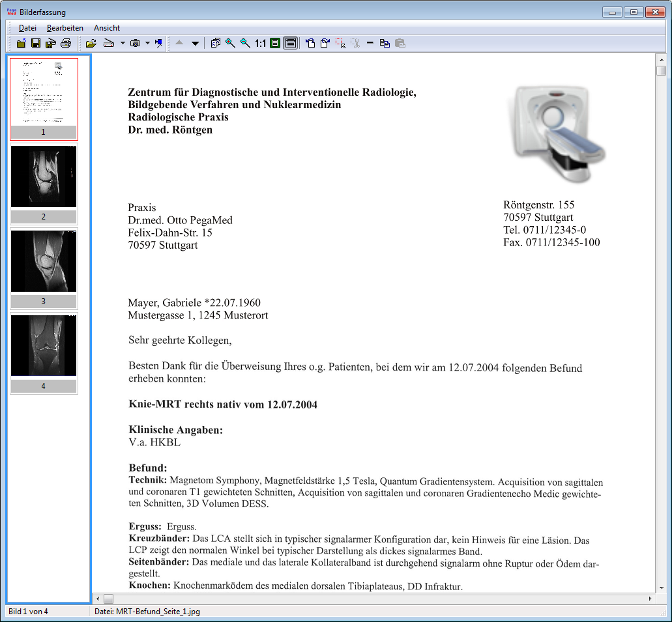Click the camera capture icon
The height and width of the screenshot is (622, 672).
coord(135,44)
